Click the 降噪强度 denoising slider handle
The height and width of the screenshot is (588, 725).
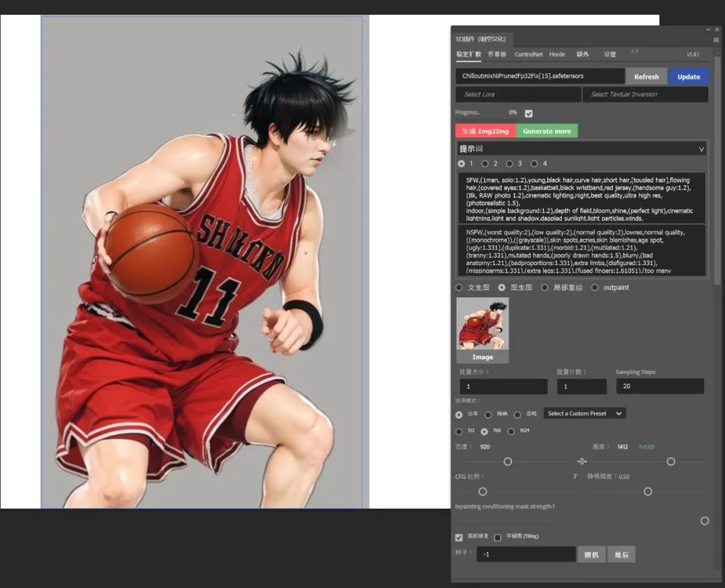point(648,491)
